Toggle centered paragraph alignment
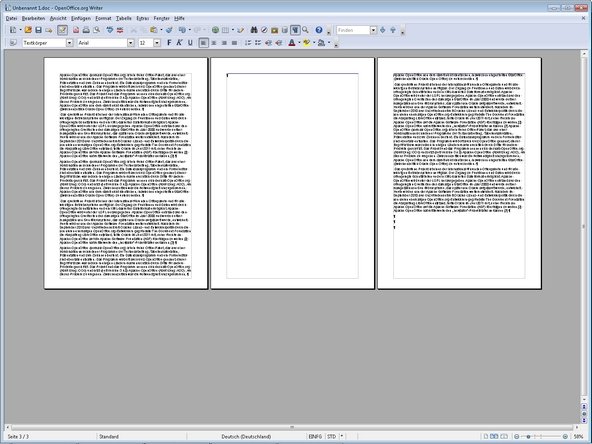Viewport: 592px width, 444px height. click(x=214, y=43)
